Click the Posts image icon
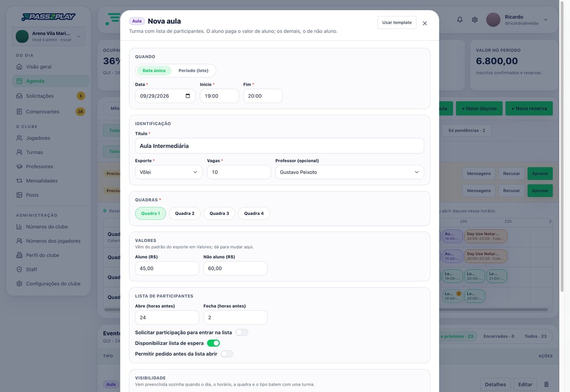The image size is (570, 392). pos(19,195)
